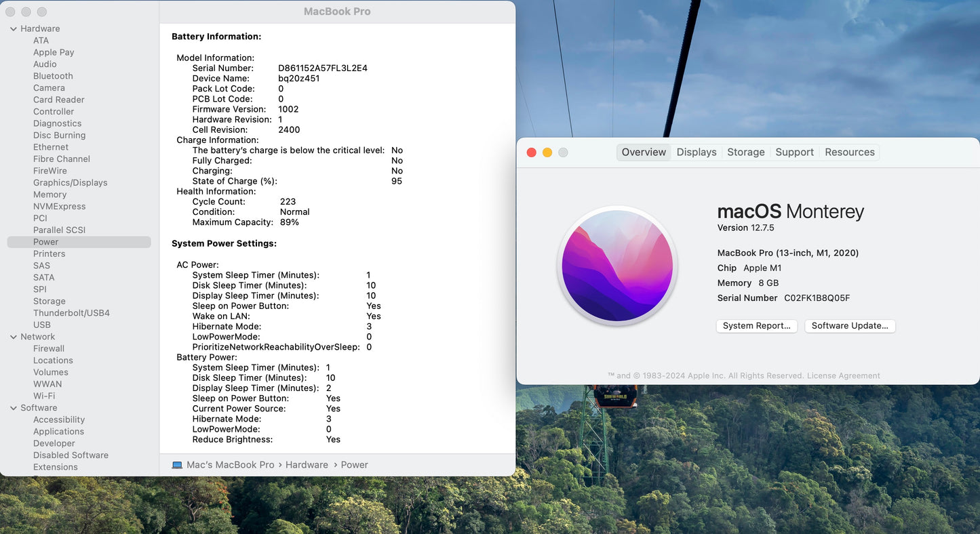Click the Cycle Count value 223

[288, 202]
